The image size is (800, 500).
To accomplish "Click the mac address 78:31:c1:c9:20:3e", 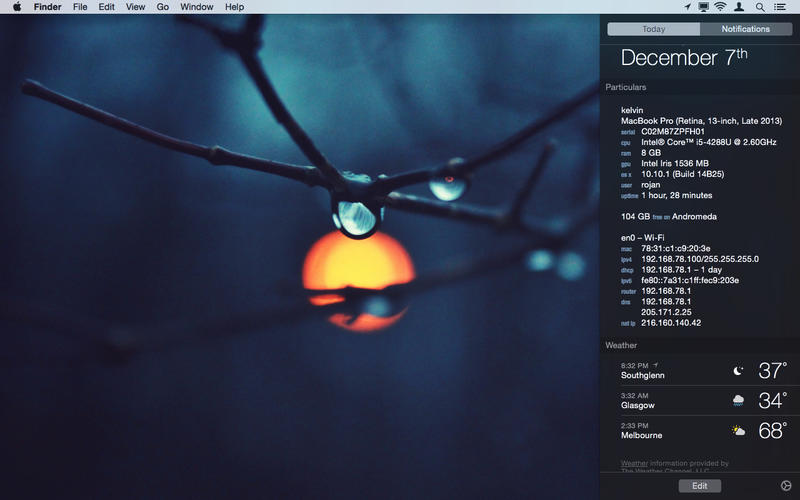I will coord(676,249).
